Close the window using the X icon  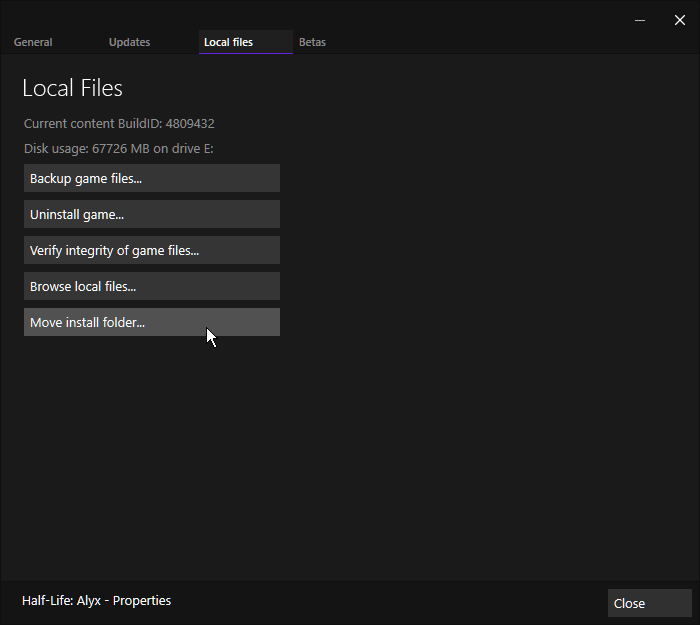679,20
